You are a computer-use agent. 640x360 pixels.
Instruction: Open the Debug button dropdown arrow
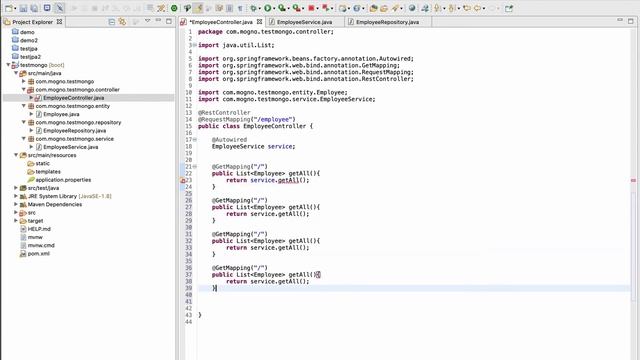[x=260, y=9]
